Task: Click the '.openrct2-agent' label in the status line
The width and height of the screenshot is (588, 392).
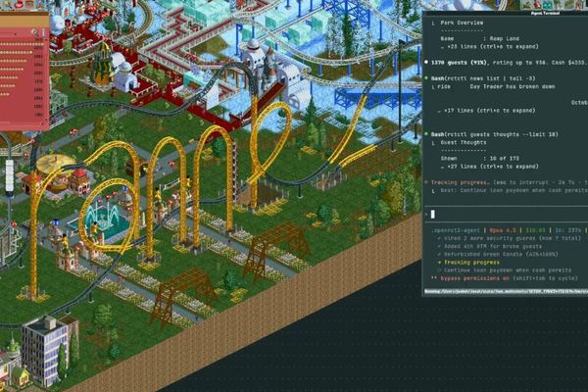Action: tap(456, 230)
